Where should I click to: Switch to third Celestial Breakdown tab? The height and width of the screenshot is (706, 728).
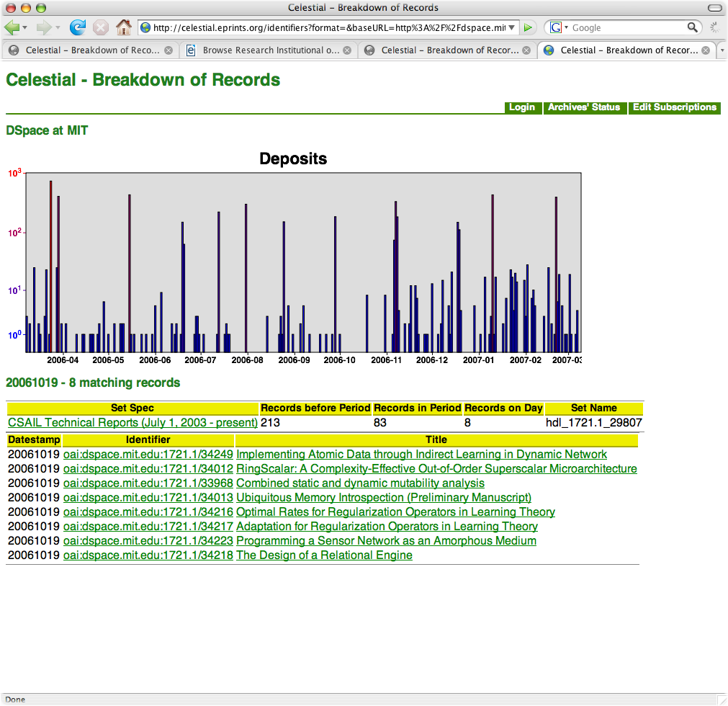click(449, 50)
